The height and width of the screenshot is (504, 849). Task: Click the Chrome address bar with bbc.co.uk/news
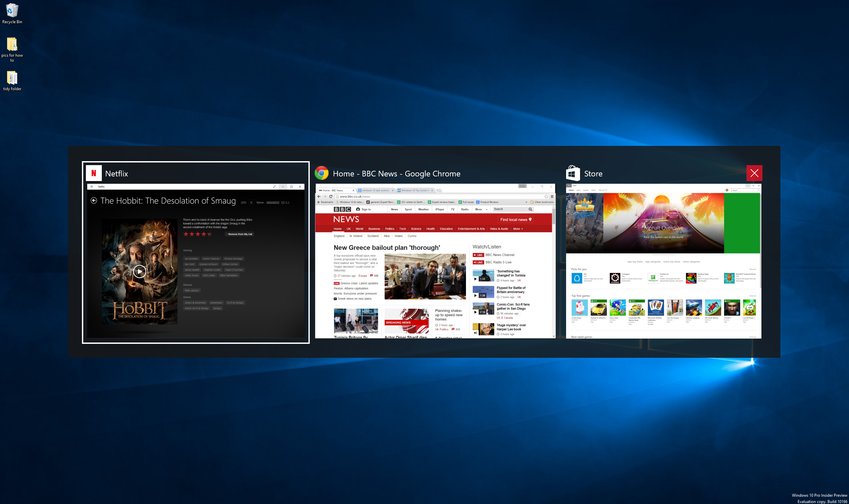tap(441, 196)
